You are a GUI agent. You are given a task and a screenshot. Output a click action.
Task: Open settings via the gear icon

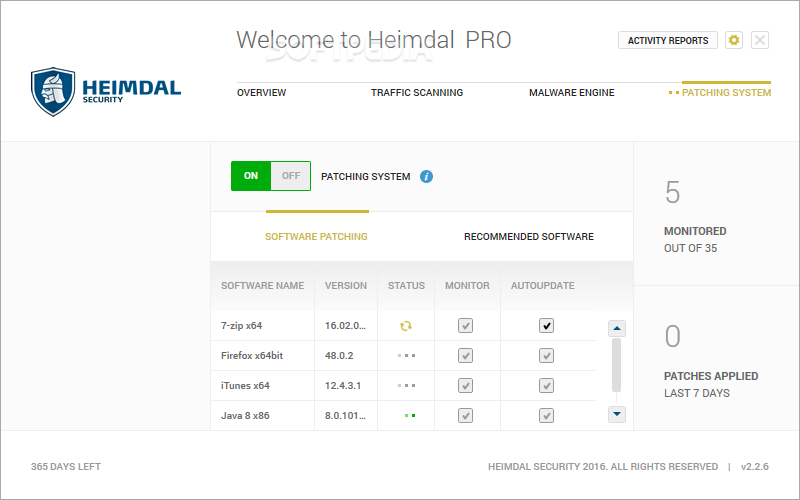point(734,40)
